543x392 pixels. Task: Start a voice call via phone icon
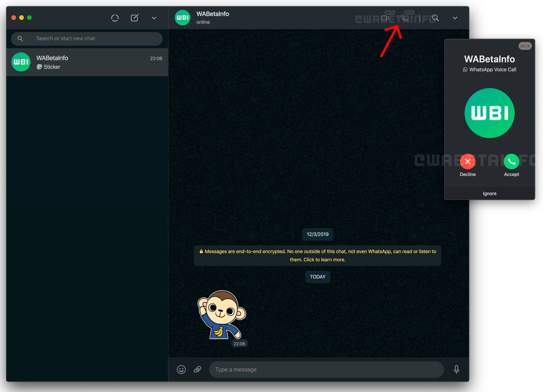point(404,18)
